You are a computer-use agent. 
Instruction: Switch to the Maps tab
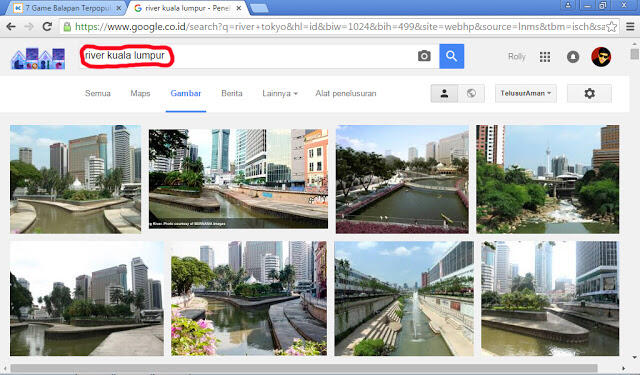point(140,93)
